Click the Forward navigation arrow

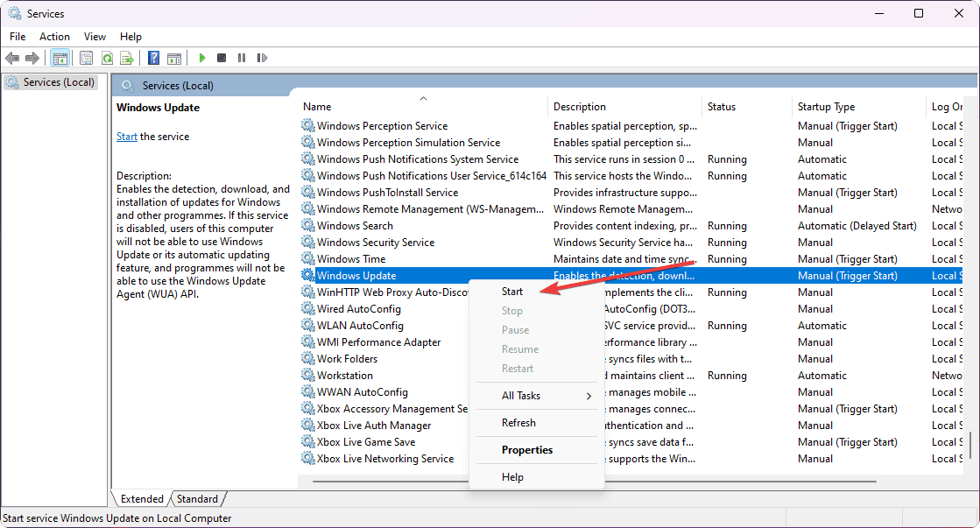(32, 58)
